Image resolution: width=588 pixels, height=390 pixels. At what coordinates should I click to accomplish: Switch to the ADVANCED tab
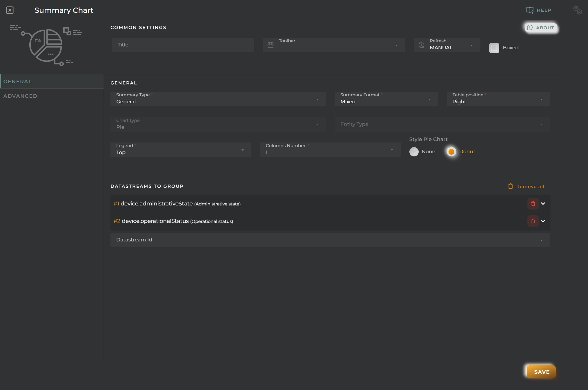[x=20, y=96]
